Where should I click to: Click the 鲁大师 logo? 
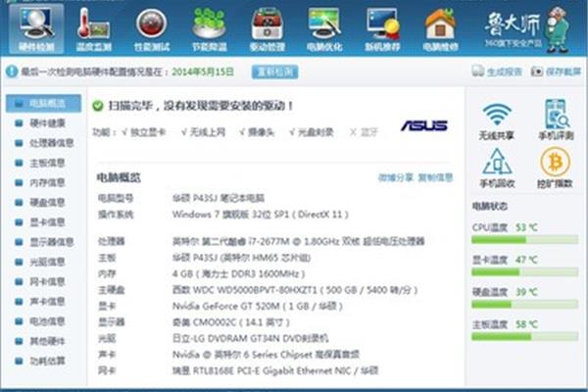(527, 29)
